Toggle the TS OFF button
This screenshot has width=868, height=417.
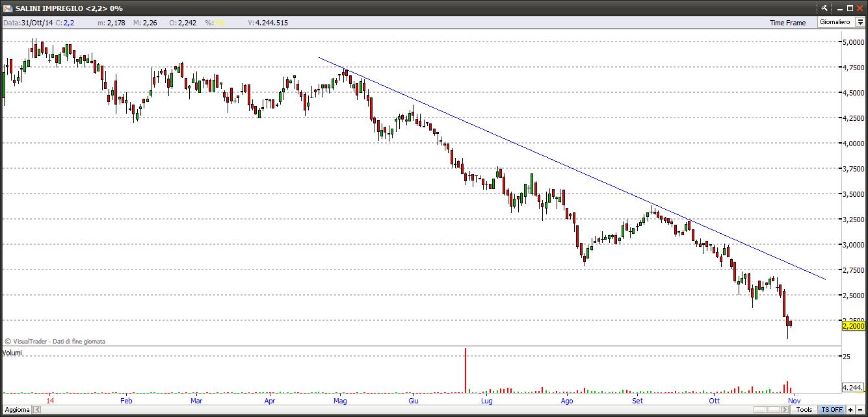[832, 410]
